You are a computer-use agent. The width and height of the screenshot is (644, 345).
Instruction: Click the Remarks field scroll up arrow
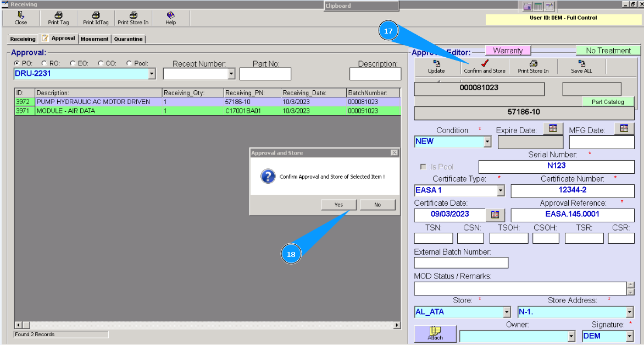(631, 285)
